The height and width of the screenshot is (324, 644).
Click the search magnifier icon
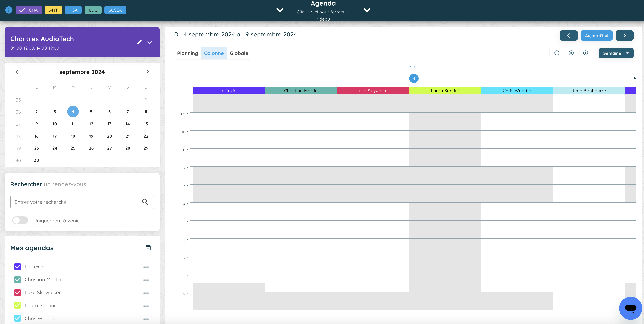point(145,202)
